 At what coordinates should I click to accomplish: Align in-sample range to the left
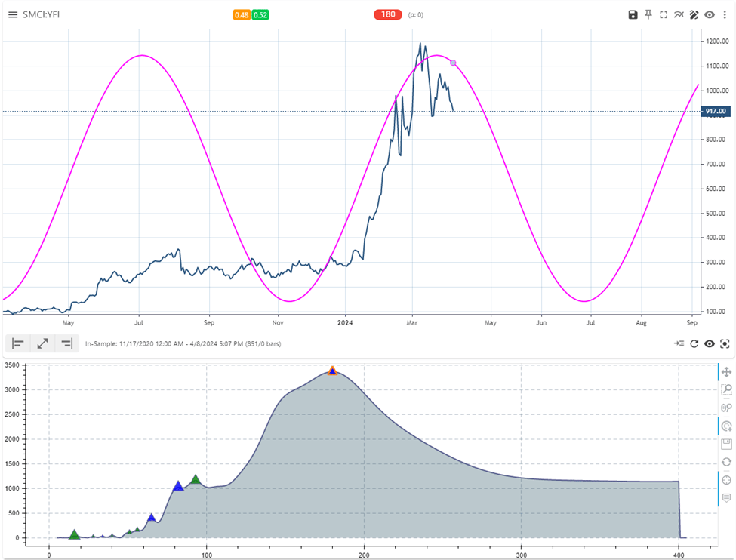(x=18, y=343)
